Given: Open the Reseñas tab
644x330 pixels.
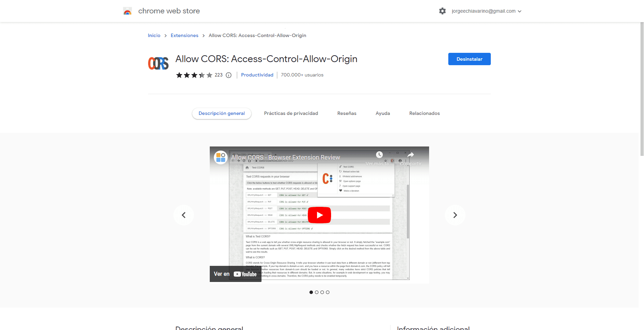Looking at the screenshot, I should pos(347,113).
